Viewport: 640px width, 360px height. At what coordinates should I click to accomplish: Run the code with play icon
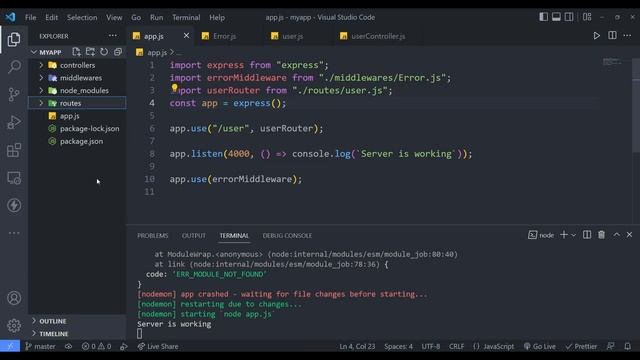596,36
